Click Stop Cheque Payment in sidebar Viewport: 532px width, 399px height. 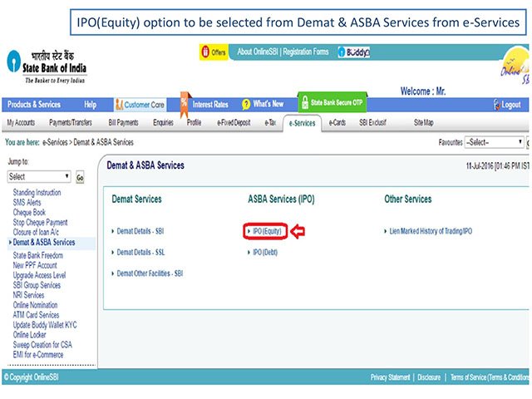[x=40, y=222]
